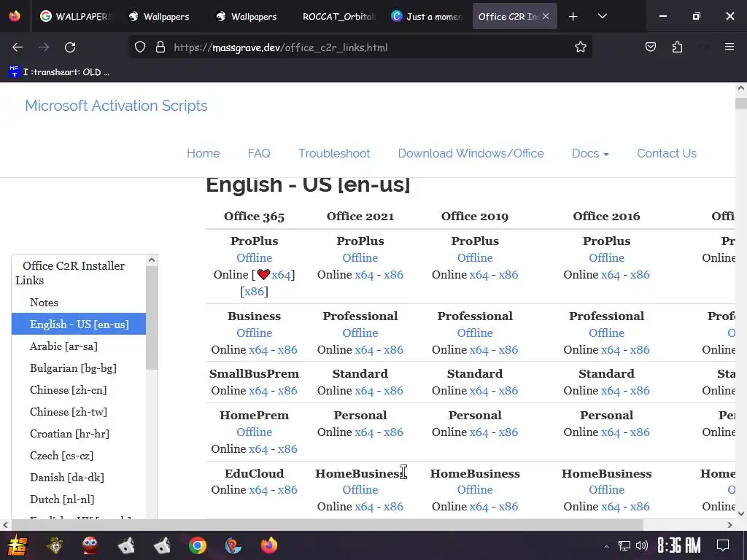
Task: Click x64 for Office 2021 Standard
Action: tap(365, 391)
